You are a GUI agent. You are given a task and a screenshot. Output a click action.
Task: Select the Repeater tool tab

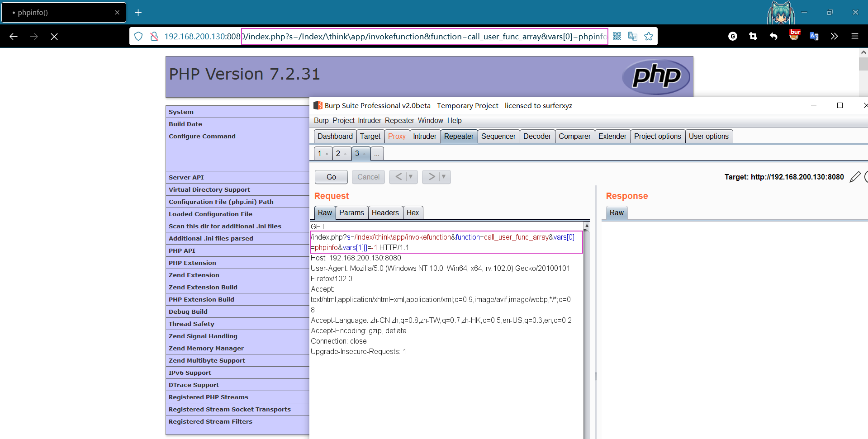click(x=459, y=136)
